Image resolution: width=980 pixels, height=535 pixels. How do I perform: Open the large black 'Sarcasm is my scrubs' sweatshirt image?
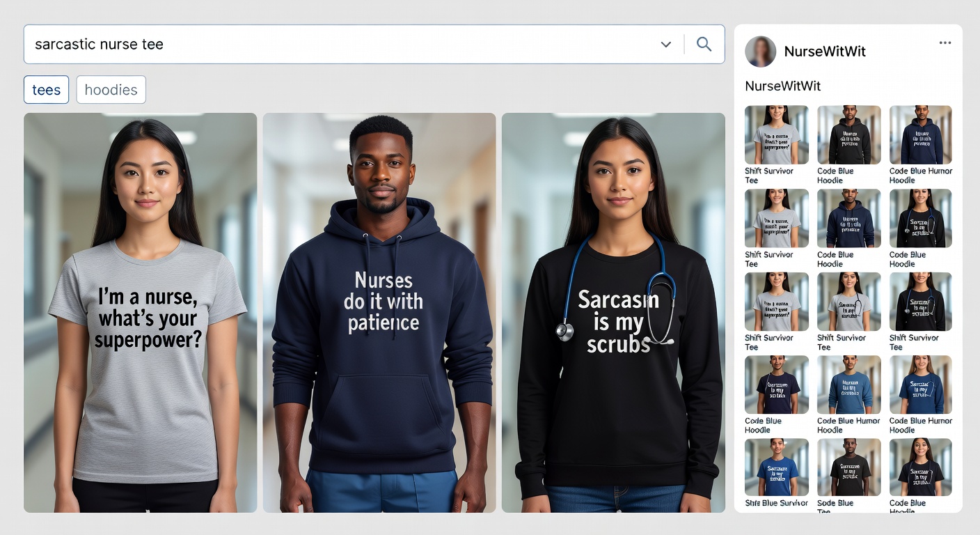click(613, 313)
